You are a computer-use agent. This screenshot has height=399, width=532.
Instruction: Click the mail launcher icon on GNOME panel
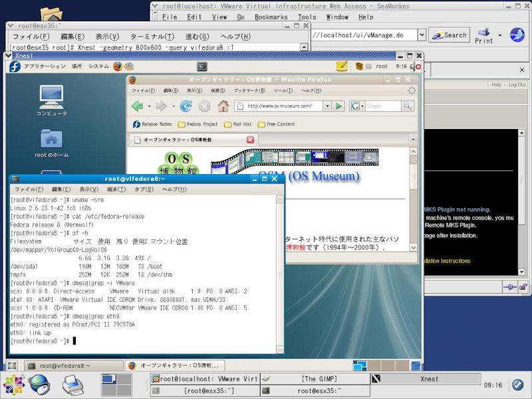coord(129,66)
